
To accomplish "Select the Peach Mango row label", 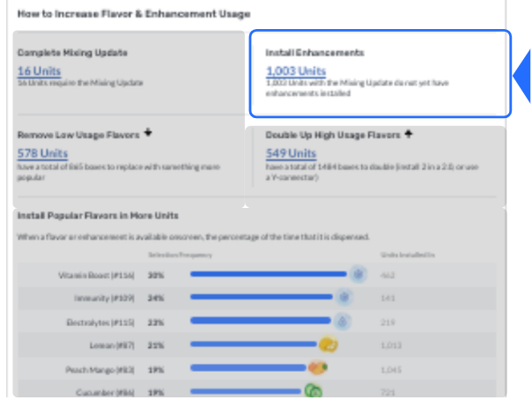I will [100, 369].
